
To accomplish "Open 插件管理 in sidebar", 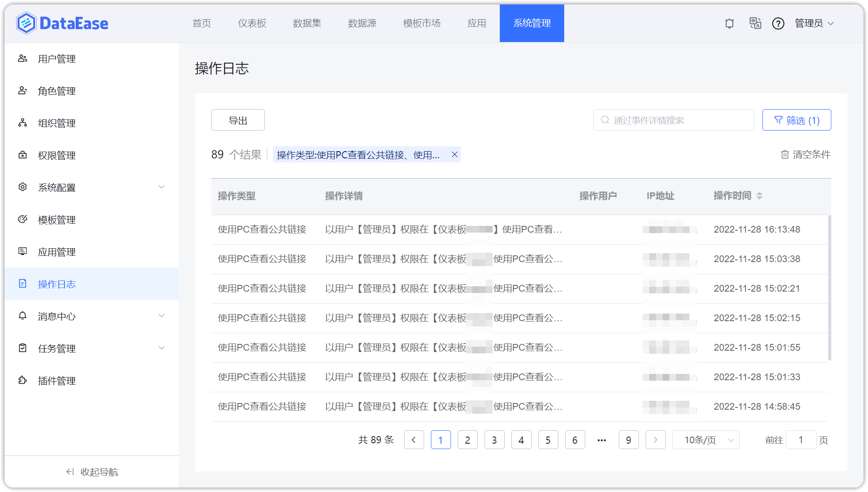I will pos(92,381).
